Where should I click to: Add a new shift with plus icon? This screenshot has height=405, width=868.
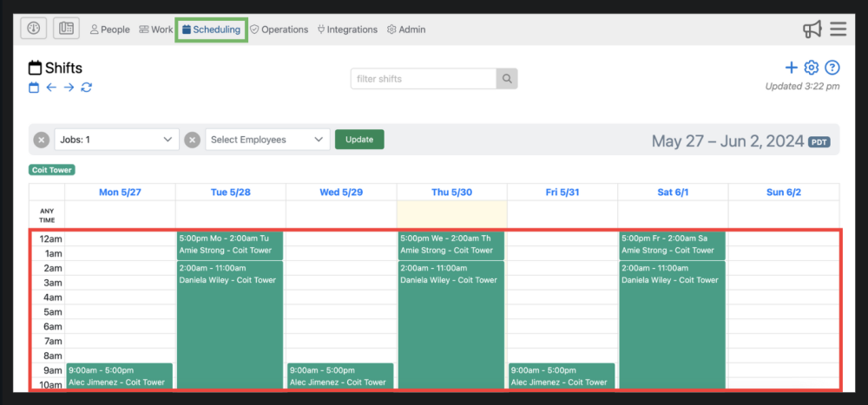click(x=791, y=68)
